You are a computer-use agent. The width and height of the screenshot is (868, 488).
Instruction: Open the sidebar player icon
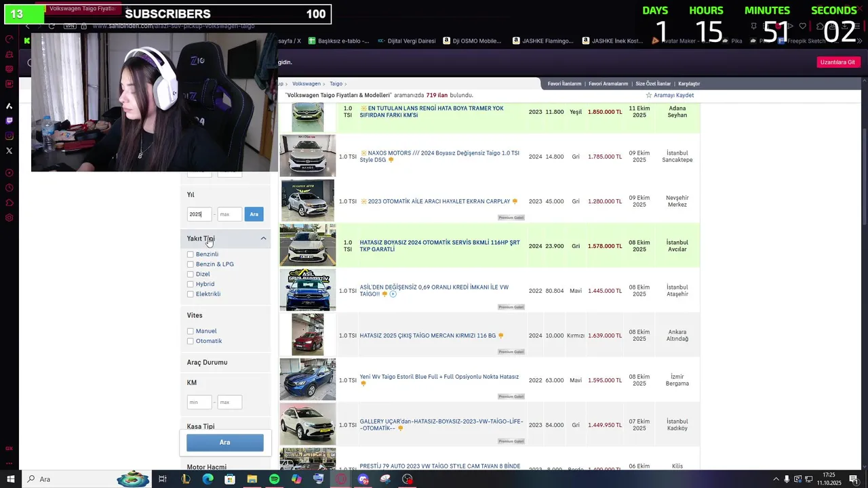tap(9, 173)
